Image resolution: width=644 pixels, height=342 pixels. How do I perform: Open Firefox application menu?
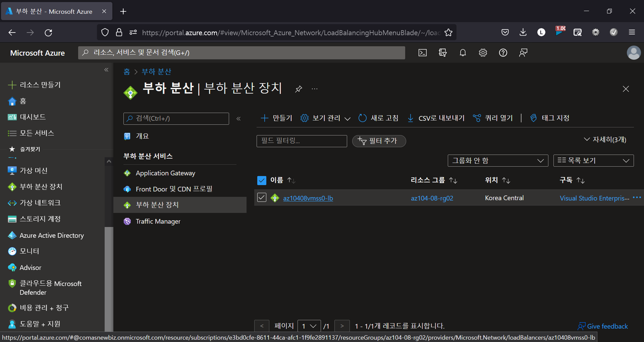[x=632, y=32]
